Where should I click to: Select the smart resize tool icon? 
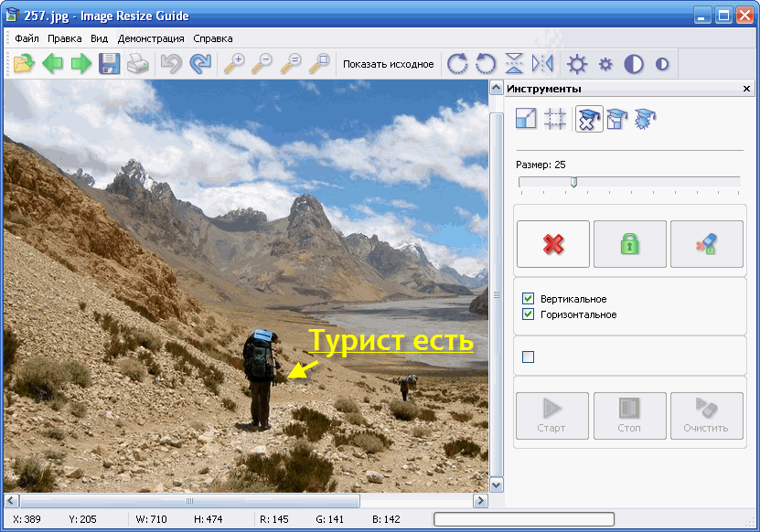click(617, 119)
